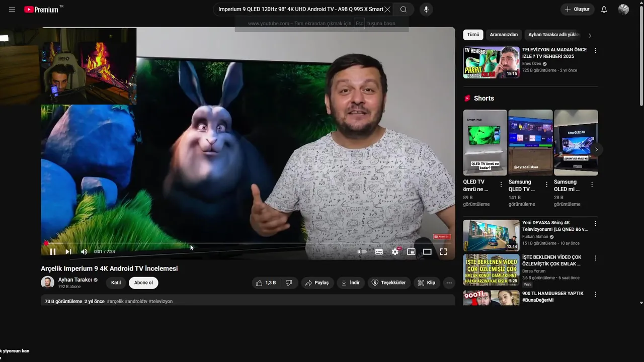Switch to miniplayer mode
Image resolution: width=644 pixels, height=362 pixels.
[411, 252]
